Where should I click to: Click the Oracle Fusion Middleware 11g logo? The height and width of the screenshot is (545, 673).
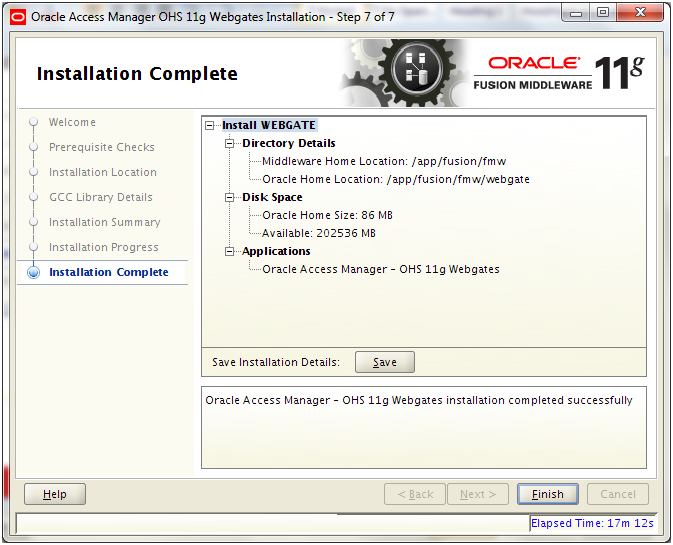(x=559, y=73)
